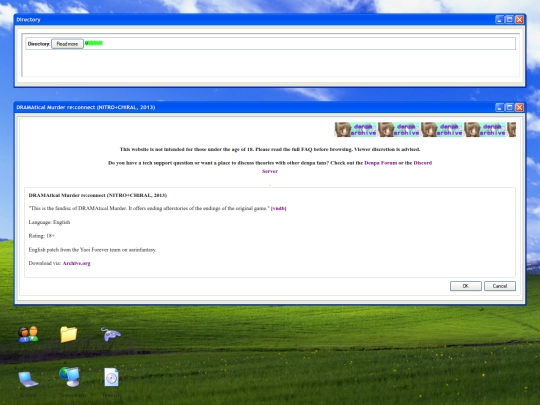
Task: Follow the Denpa Forum link
Action: pos(381,163)
